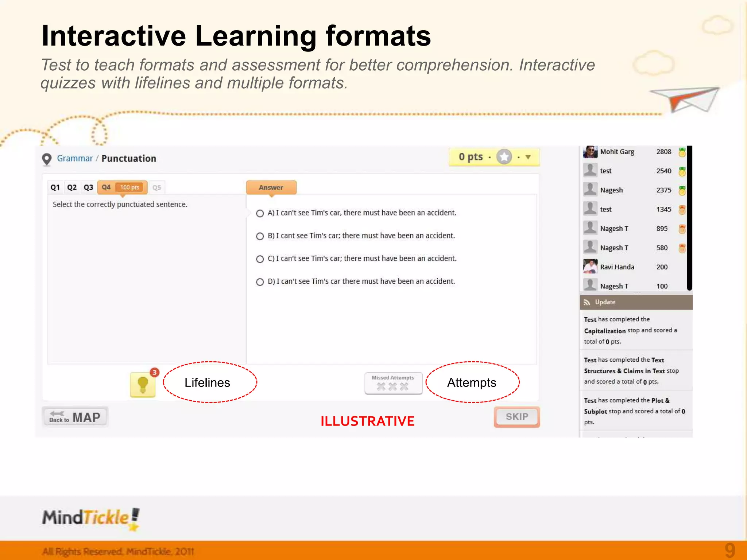This screenshot has width=747, height=560.
Task: Click Mohit Garg's profile photo
Action: (590, 152)
